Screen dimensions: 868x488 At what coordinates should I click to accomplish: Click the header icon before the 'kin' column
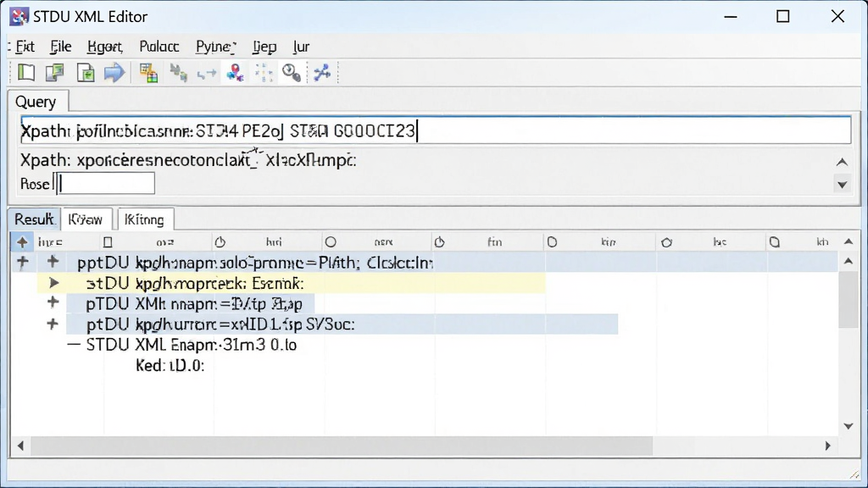(552, 241)
